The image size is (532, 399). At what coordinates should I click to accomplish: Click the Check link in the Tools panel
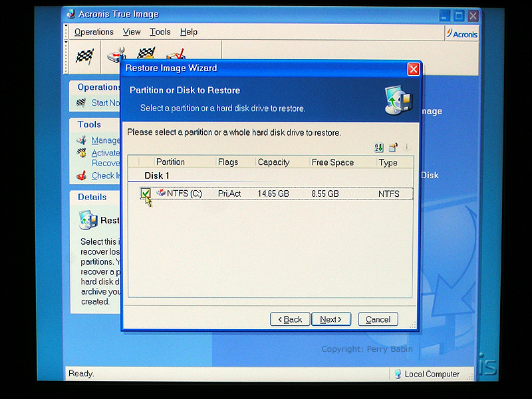106,176
